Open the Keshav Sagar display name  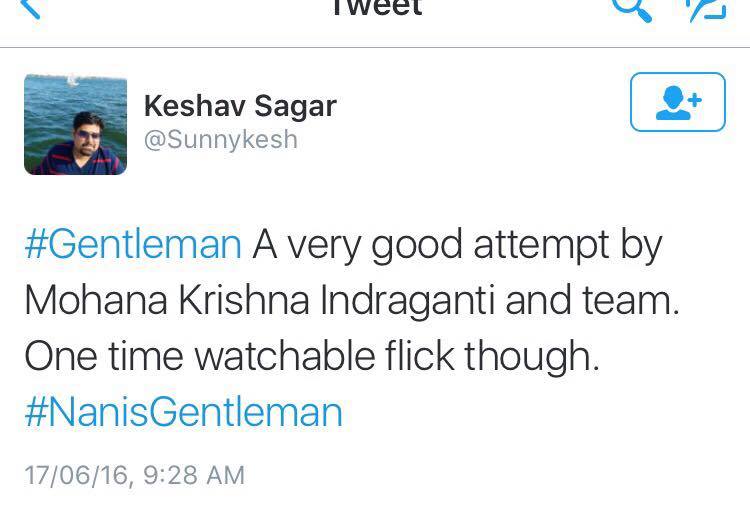coord(240,105)
